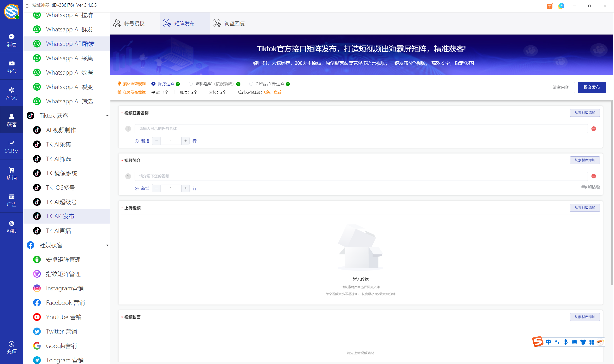614x364 pixels.
Task: Switch to the 帐号授权 tab
Action: pyautogui.click(x=134, y=23)
